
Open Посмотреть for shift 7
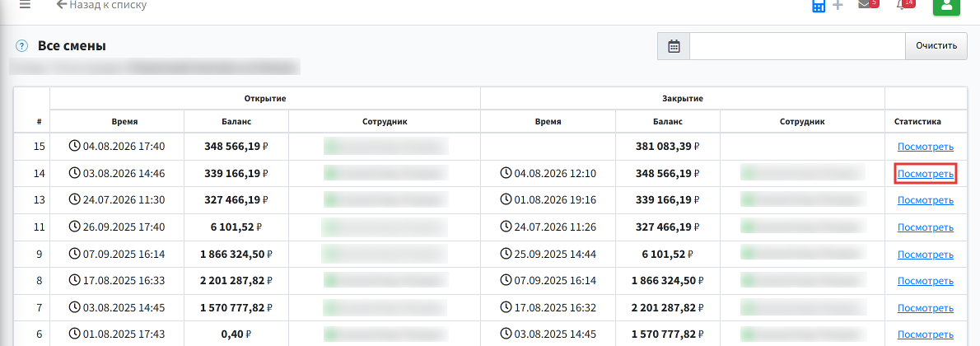coord(926,308)
